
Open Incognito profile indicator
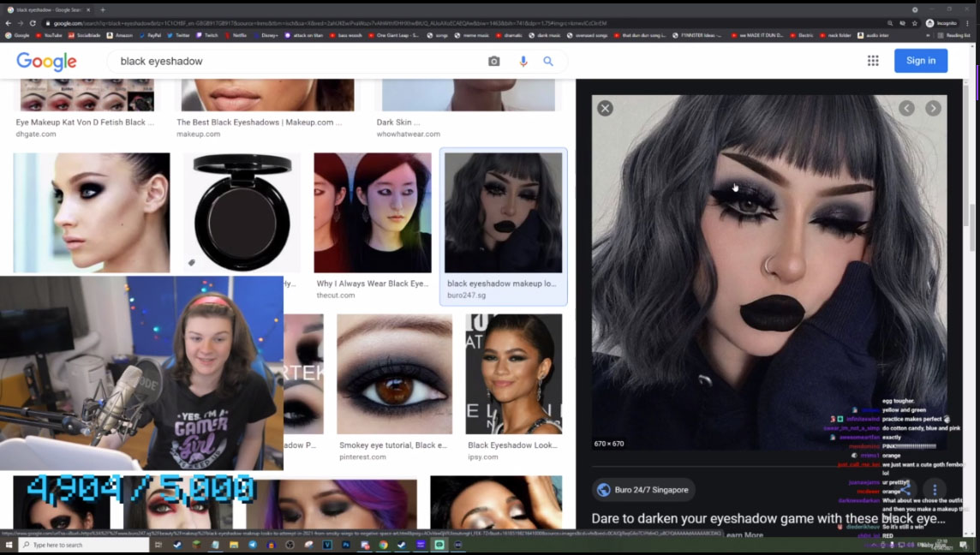click(941, 23)
